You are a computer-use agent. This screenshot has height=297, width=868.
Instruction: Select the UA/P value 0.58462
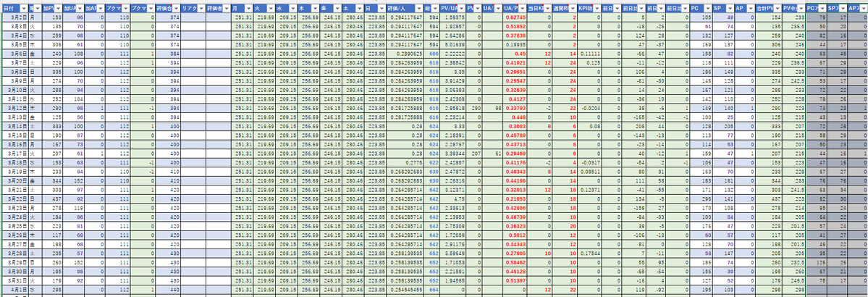515,262
